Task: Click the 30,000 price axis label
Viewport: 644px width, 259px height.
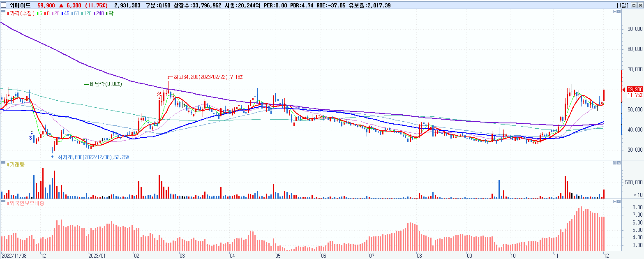Action: pos(635,150)
